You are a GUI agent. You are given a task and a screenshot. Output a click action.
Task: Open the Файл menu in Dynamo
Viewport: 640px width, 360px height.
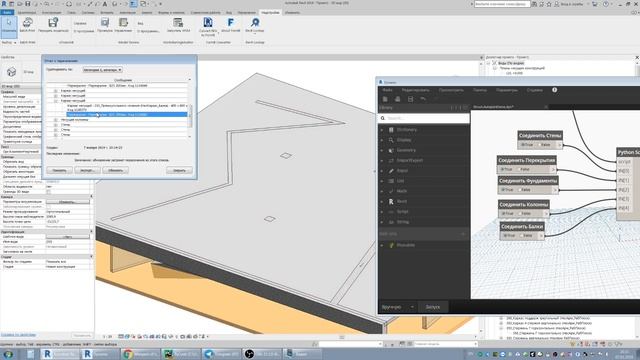point(387,90)
